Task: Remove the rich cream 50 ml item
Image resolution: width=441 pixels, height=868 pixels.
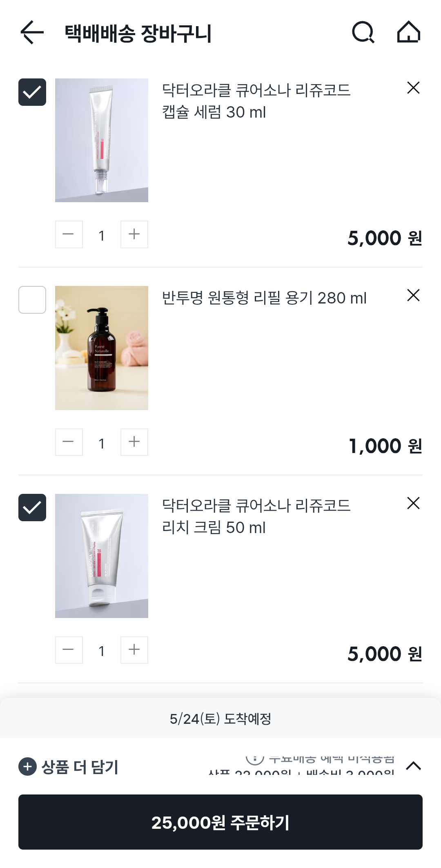Action: tap(413, 503)
